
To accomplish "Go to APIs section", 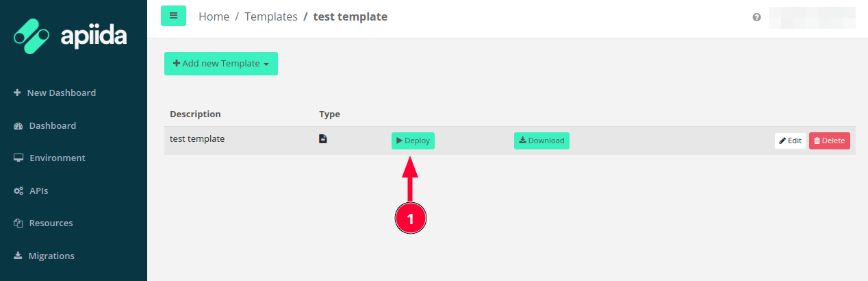I will pyautogui.click(x=38, y=191).
